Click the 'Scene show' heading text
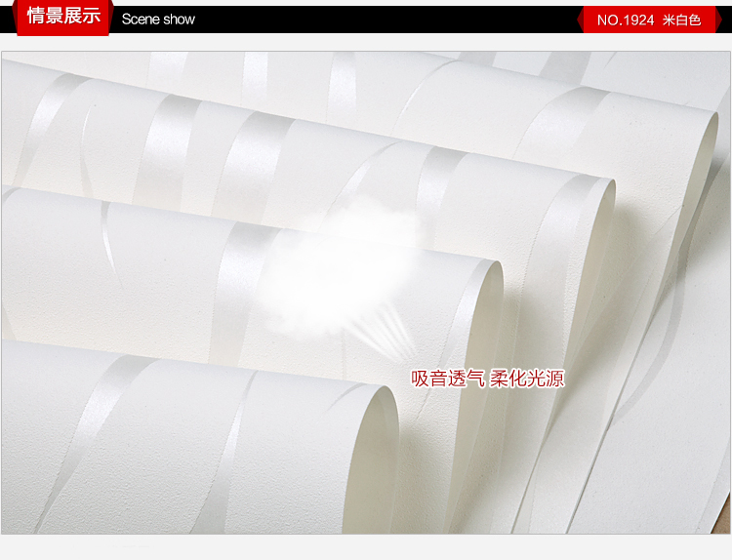 (158, 20)
